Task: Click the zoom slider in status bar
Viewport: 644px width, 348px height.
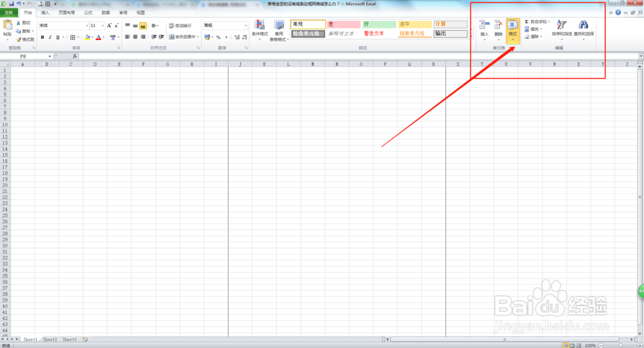Action: [x=621, y=345]
